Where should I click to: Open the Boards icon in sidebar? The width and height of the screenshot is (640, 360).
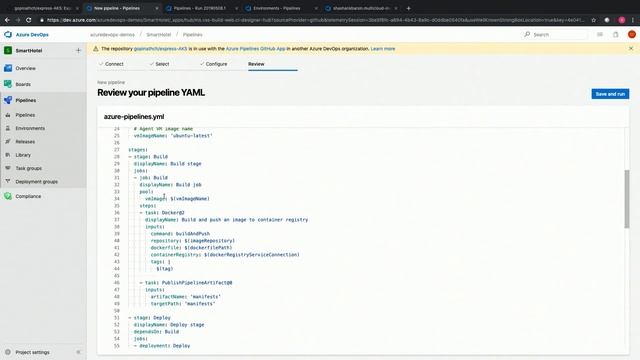[x=8, y=84]
